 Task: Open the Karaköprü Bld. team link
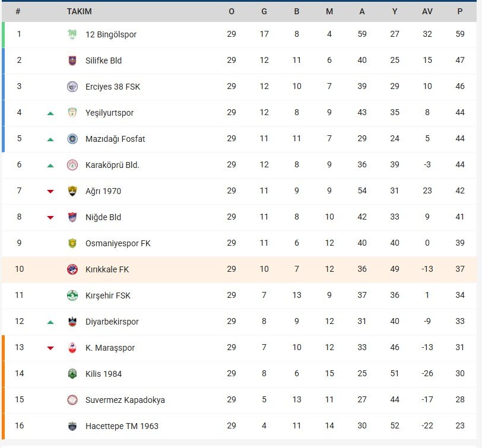click(112, 165)
